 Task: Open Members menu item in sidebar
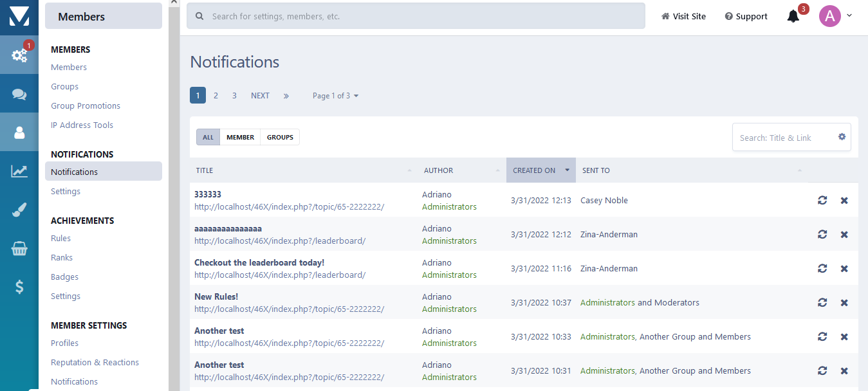tap(69, 68)
